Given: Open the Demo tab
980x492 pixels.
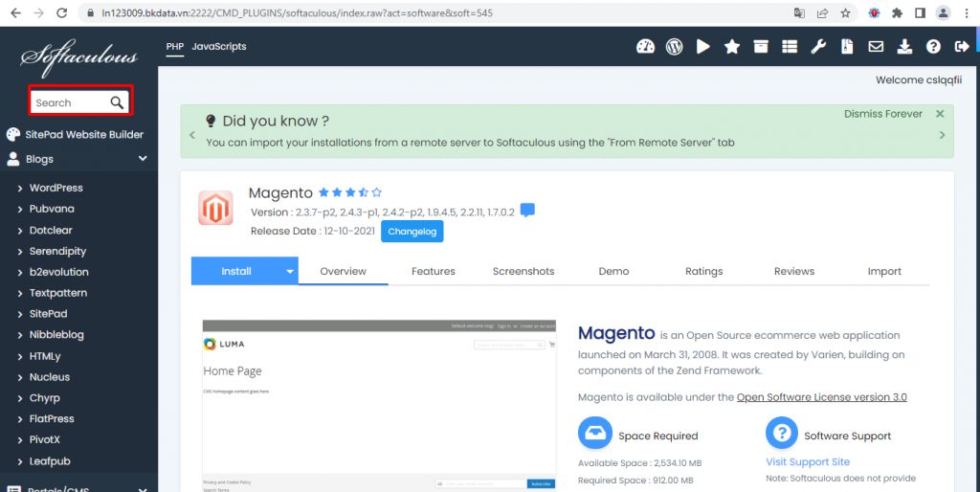Looking at the screenshot, I should (x=613, y=271).
